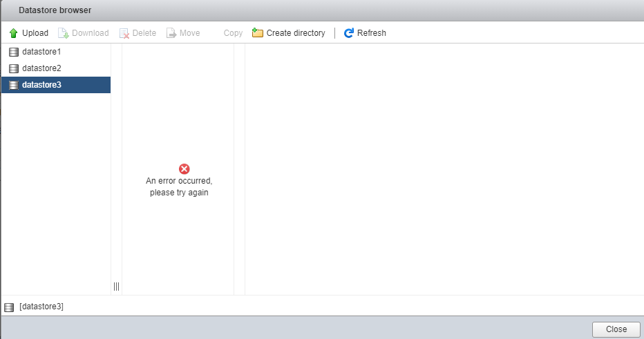Select the datastore1 disk icon
This screenshot has width=644, height=339.
click(14, 52)
